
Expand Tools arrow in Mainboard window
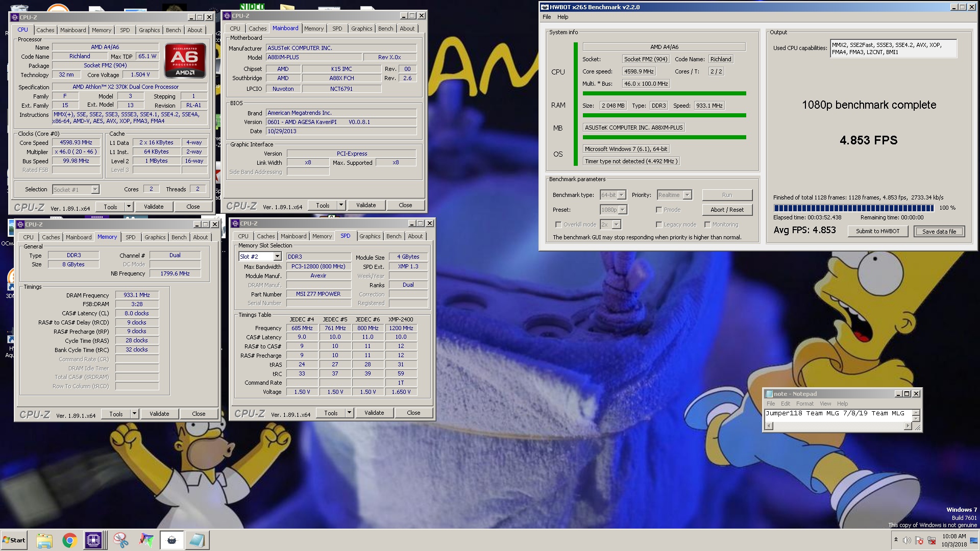341,205
